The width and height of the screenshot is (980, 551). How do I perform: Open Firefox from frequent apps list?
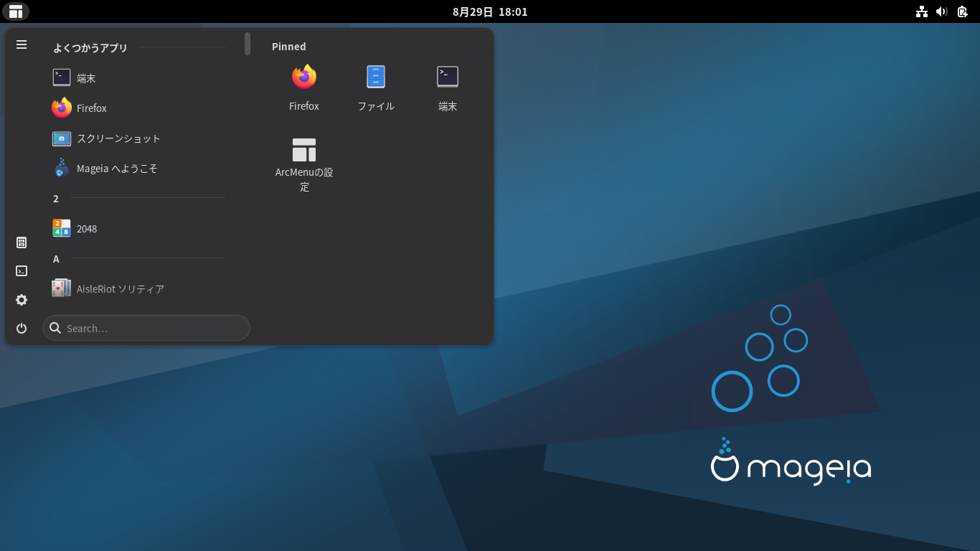coord(139,108)
